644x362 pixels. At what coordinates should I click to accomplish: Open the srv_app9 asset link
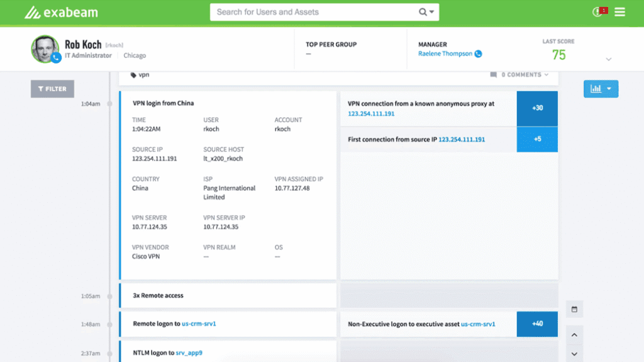point(189,353)
